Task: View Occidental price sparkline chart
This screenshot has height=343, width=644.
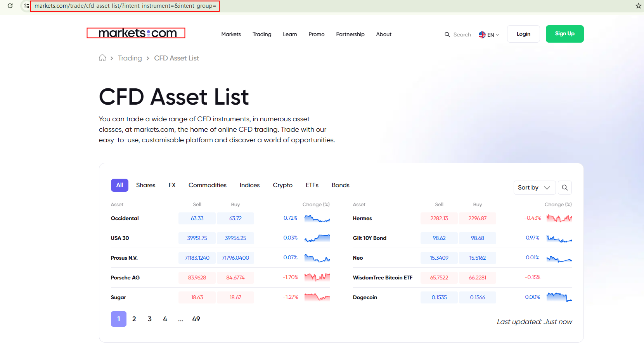Action: coord(317,218)
